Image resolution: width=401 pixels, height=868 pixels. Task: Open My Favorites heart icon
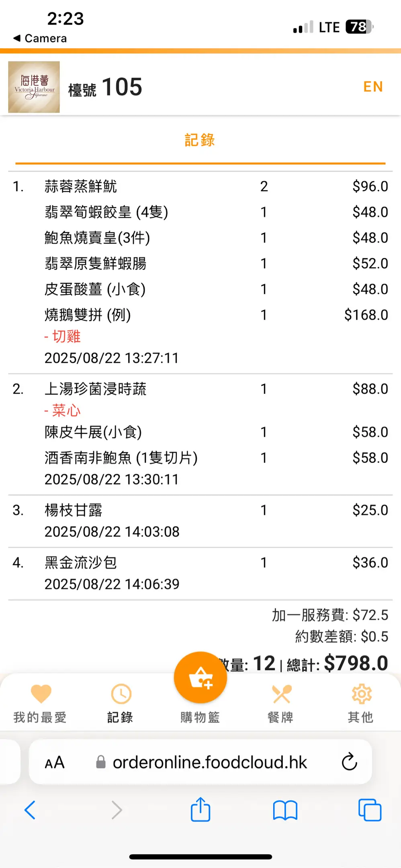pyautogui.click(x=41, y=694)
